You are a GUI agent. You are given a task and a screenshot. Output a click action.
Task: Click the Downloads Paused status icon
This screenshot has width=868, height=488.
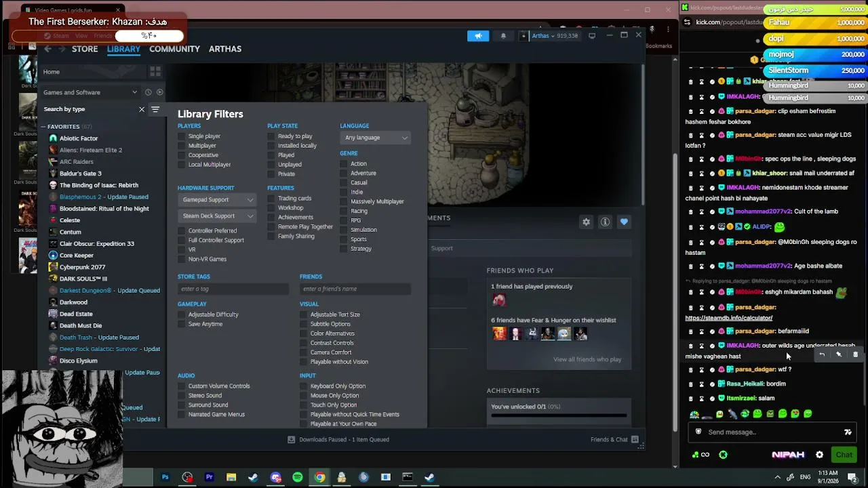click(292, 439)
